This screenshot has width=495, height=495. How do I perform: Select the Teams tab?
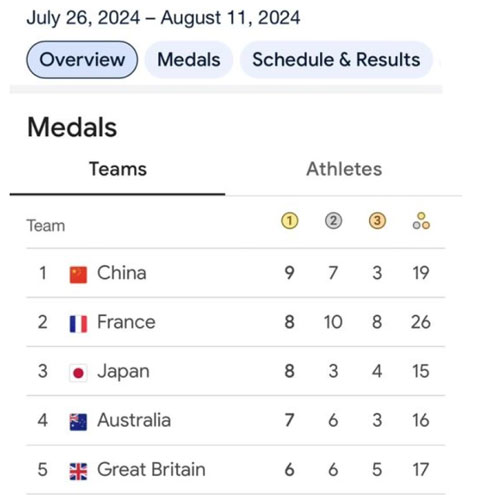tap(118, 169)
